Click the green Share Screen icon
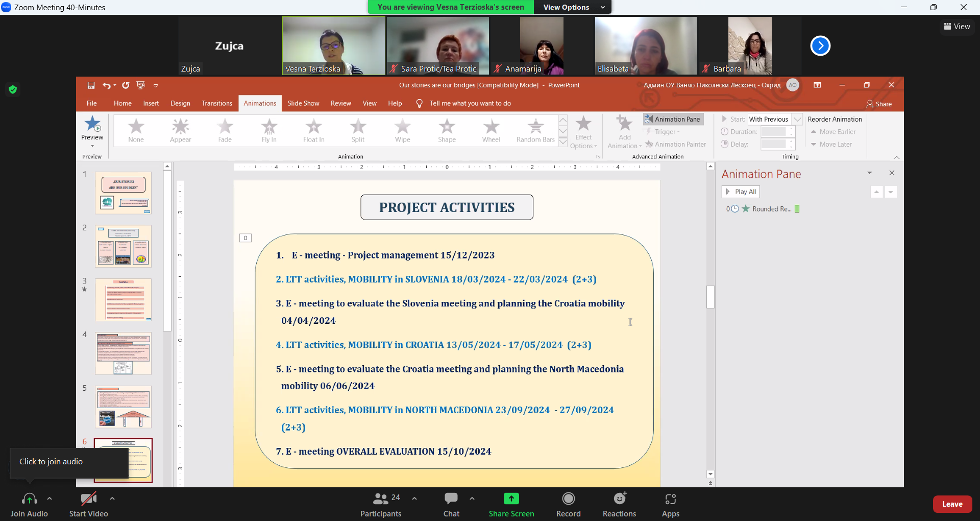 [511, 499]
